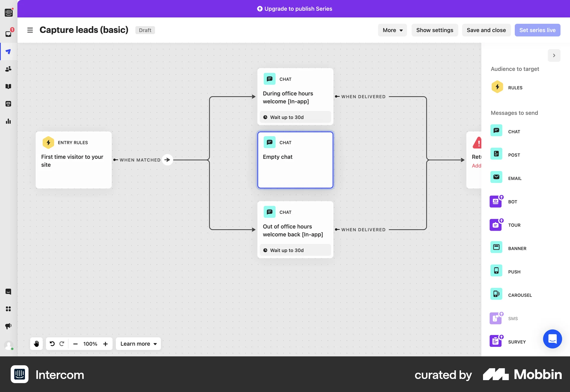Open the Contacts icon in left sidebar
Image resolution: width=570 pixels, height=392 pixels.
[x=8, y=69]
